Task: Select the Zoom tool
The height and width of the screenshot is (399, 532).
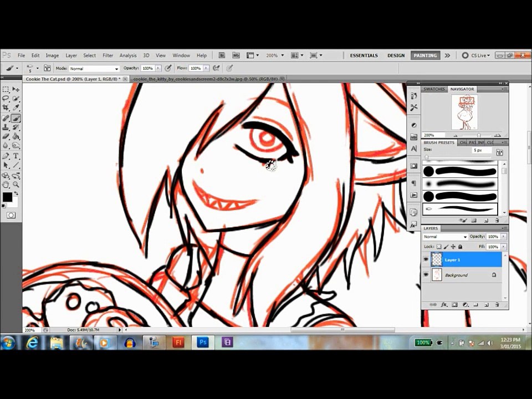Action: [16, 185]
